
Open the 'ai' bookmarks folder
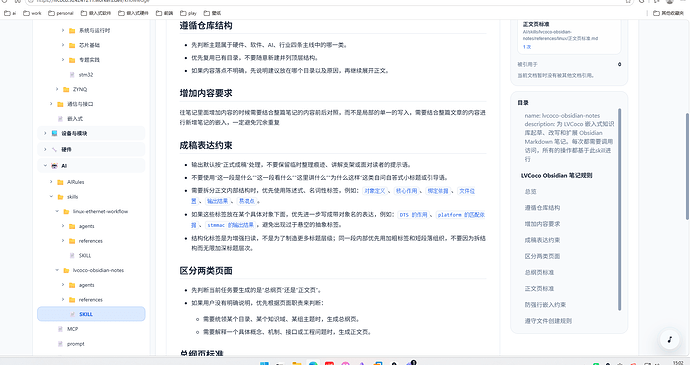(x=10, y=13)
